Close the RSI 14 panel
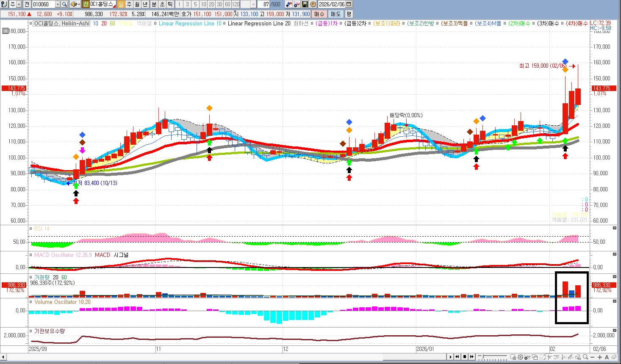621x364 pixels. click(x=615, y=228)
